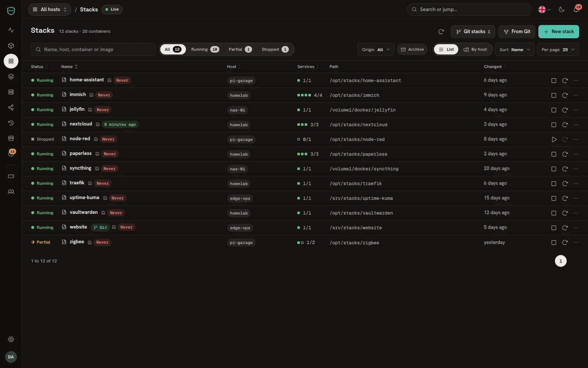
Task: Open the containers cube sidebar icon
Action: pyautogui.click(x=11, y=46)
